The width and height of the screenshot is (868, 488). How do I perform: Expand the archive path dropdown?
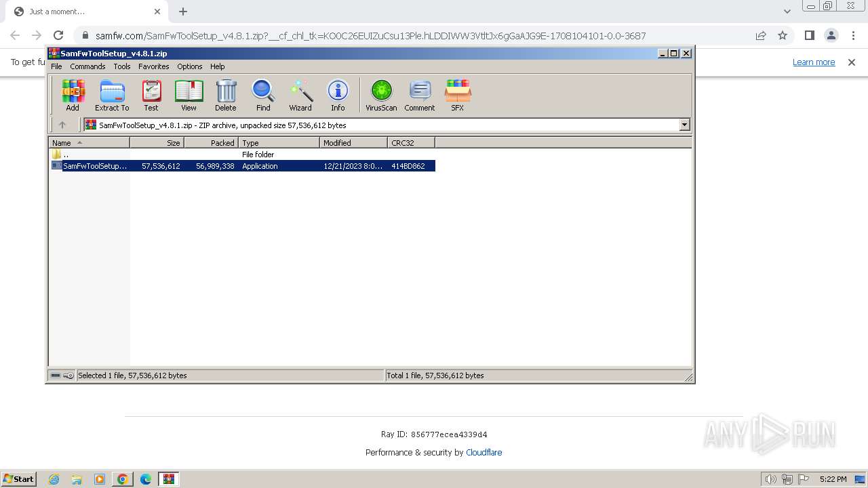[x=684, y=125]
